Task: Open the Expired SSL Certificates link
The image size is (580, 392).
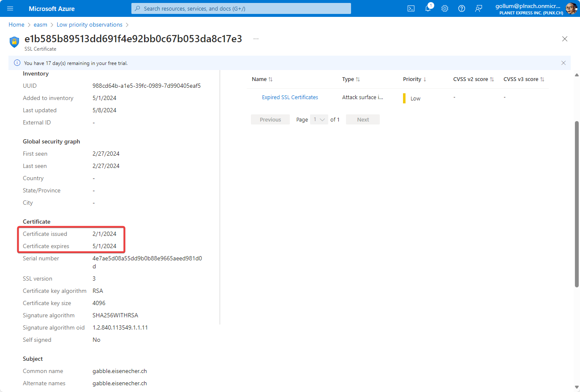Action: pos(290,97)
